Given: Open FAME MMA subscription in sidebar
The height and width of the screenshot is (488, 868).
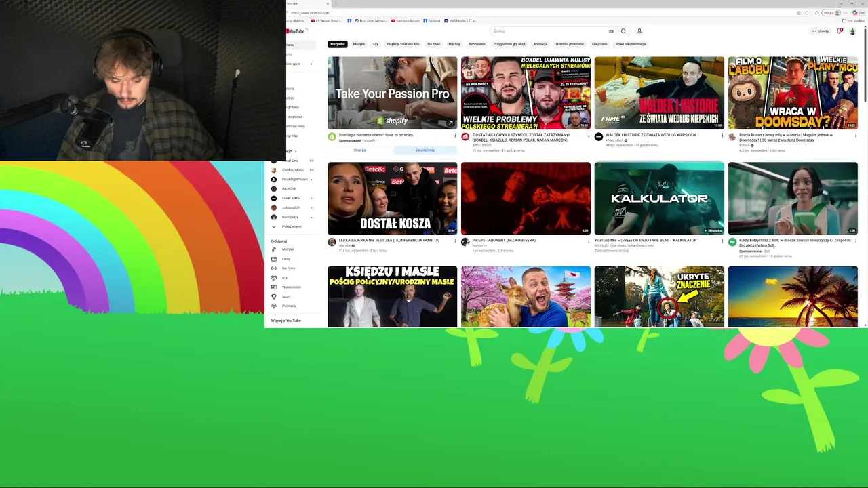Looking at the screenshot, I should (x=292, y=199).
